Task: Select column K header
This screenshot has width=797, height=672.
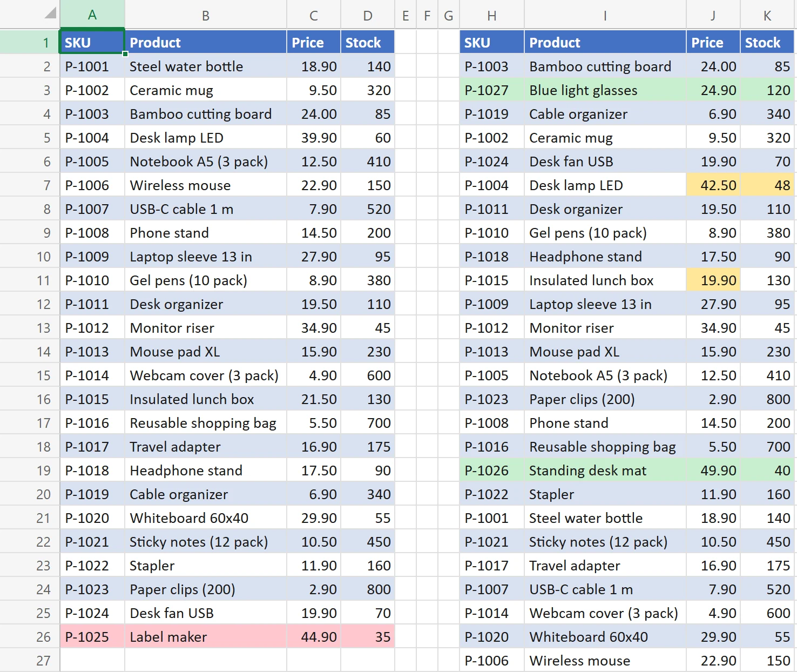Action: point(767,15)
